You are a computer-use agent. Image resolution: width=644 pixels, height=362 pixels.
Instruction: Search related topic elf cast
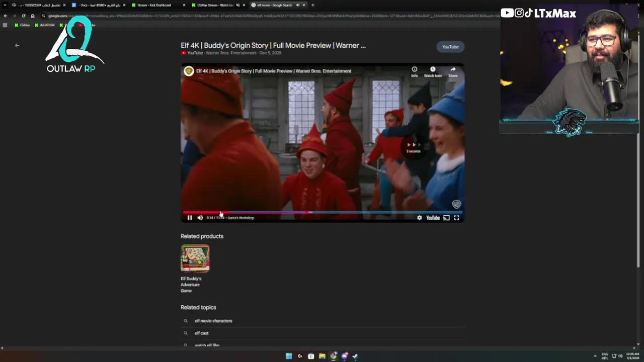point(201,333)
